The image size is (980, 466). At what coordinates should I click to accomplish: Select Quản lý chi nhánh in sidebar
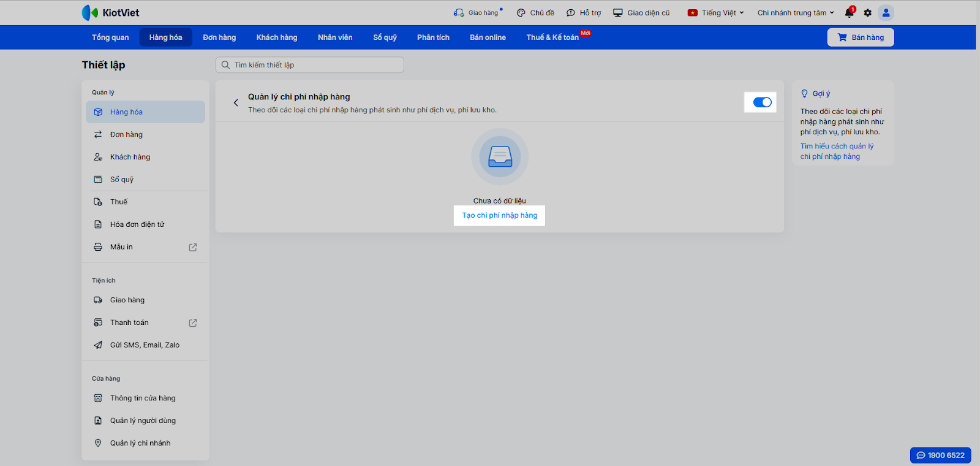click(x=146, y=443)
